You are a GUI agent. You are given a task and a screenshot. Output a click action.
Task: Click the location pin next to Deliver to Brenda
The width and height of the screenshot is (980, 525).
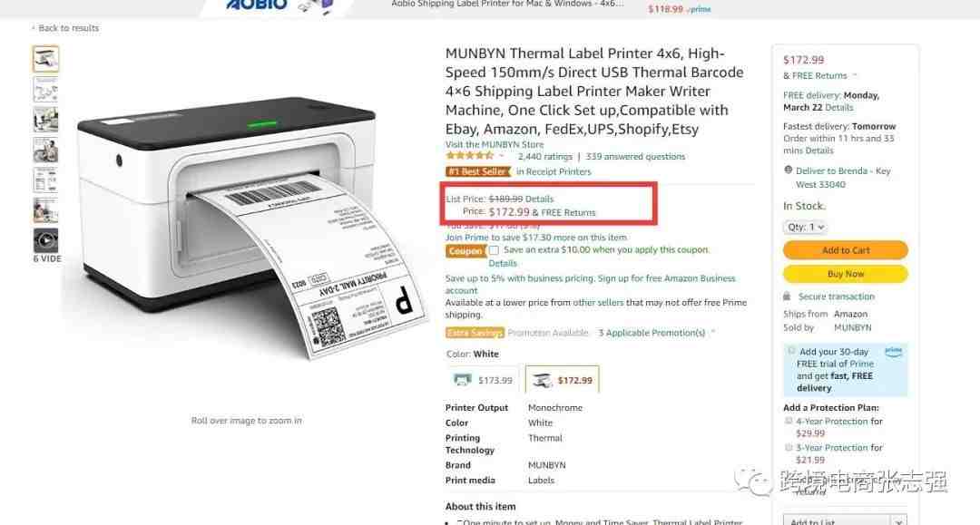tap(789, 170)
